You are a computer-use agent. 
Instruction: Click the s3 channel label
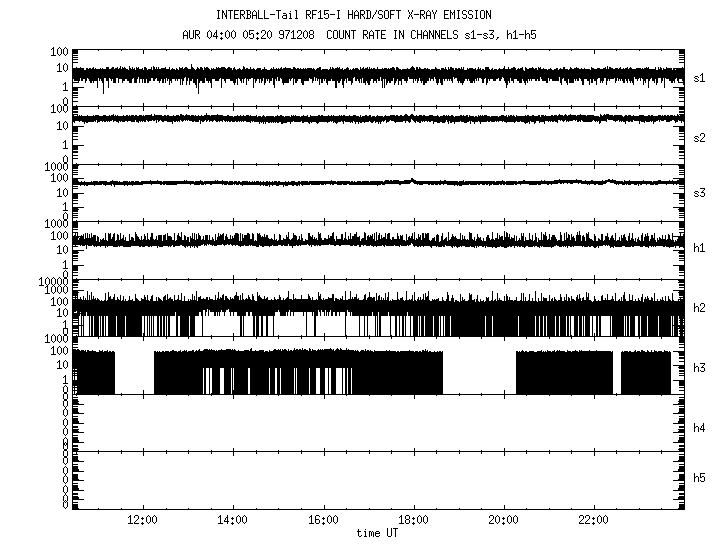699,192
